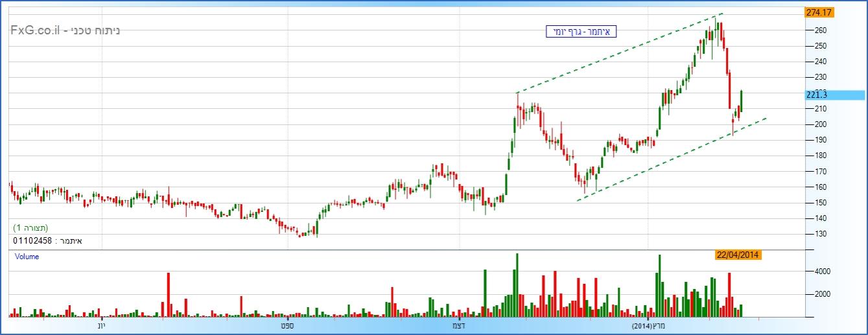
Task: Click the Volume panel label
Action: pyautogui.click(x=27, y=257)
